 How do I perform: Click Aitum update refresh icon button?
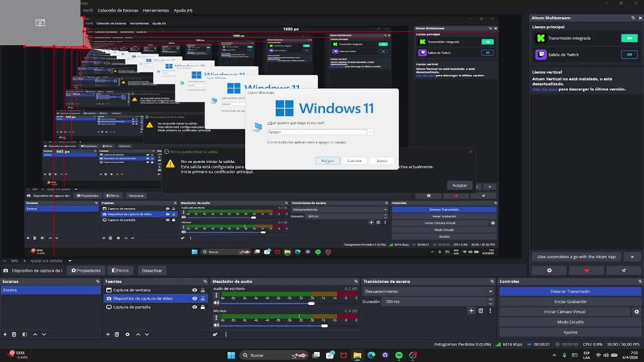624,270
